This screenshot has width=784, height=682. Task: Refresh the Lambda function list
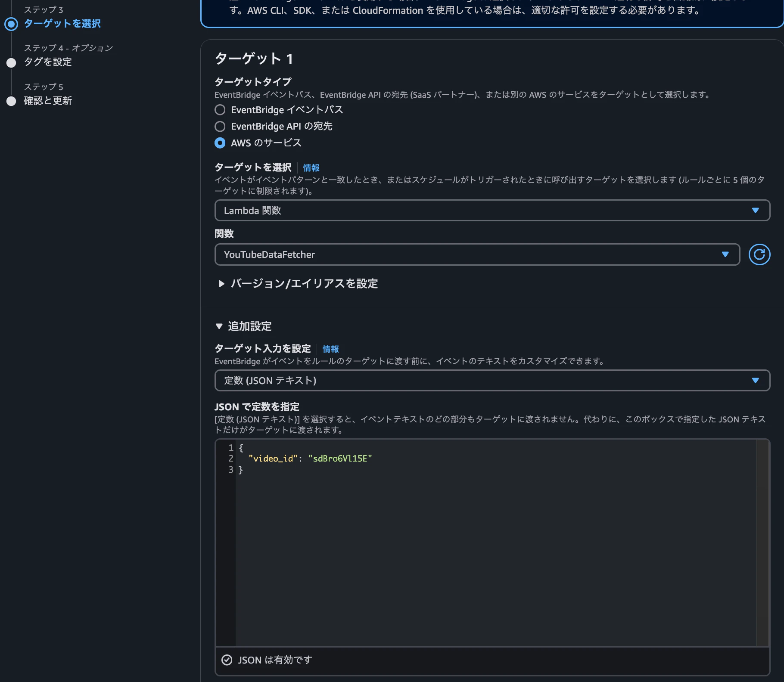coord(759,254)
